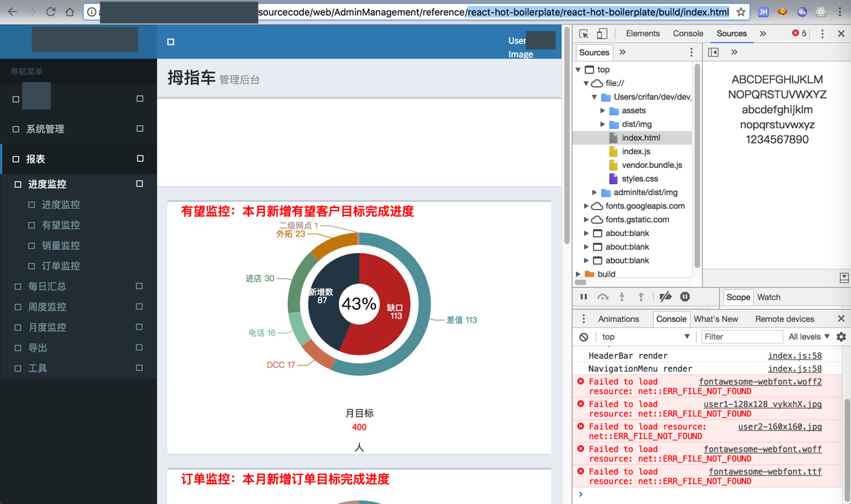Pause script execution in debugger
The width and height of the screenshot is (851, 504).
[x=583, y=297]
